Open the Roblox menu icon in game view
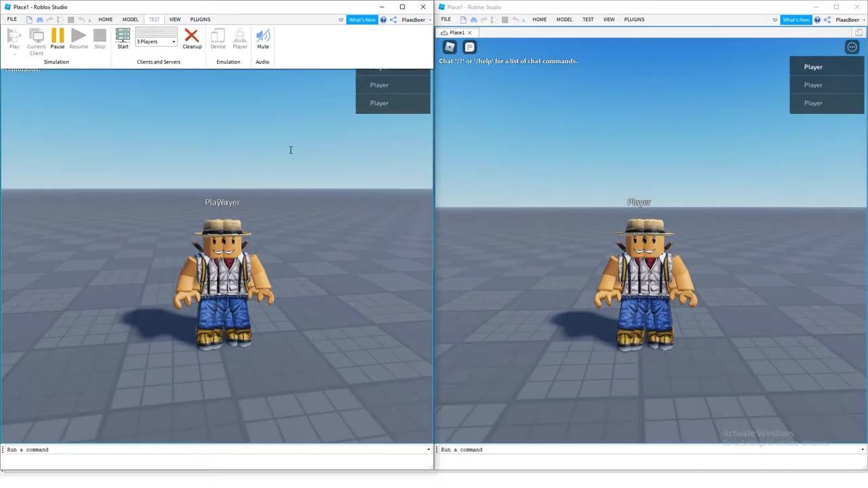 pos(450,47)
